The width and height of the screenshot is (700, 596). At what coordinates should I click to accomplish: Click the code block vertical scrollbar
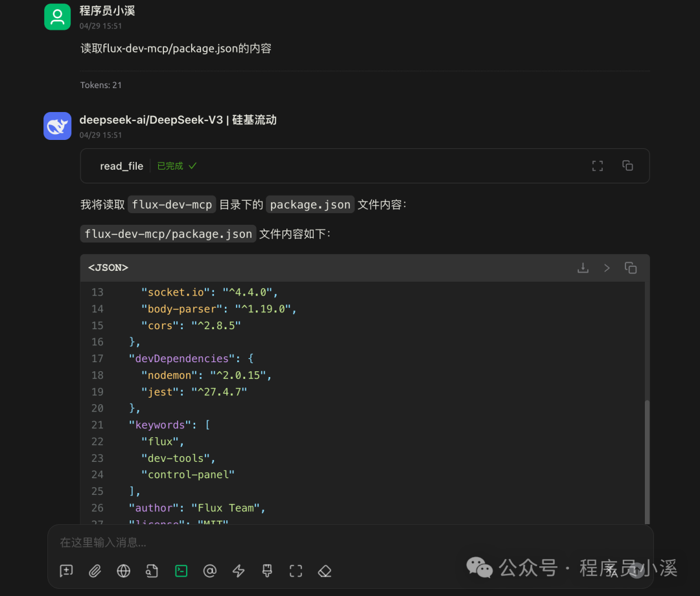[x=647, y=462]
